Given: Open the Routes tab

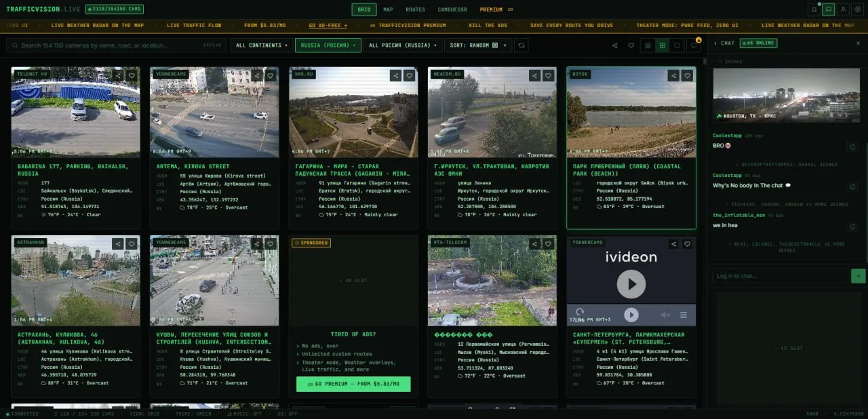Looking at the screenshot, I should [415, 9].
